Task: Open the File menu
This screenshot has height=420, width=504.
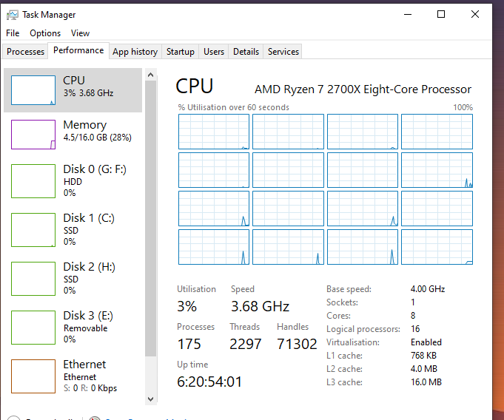Action: coord(13,33)
